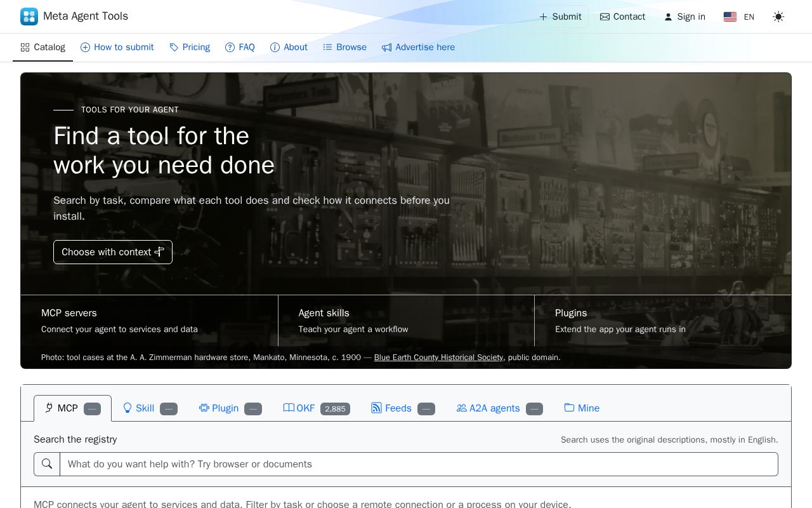
Task: Switch to the OKF tab
Action: [x=316, y=408]
